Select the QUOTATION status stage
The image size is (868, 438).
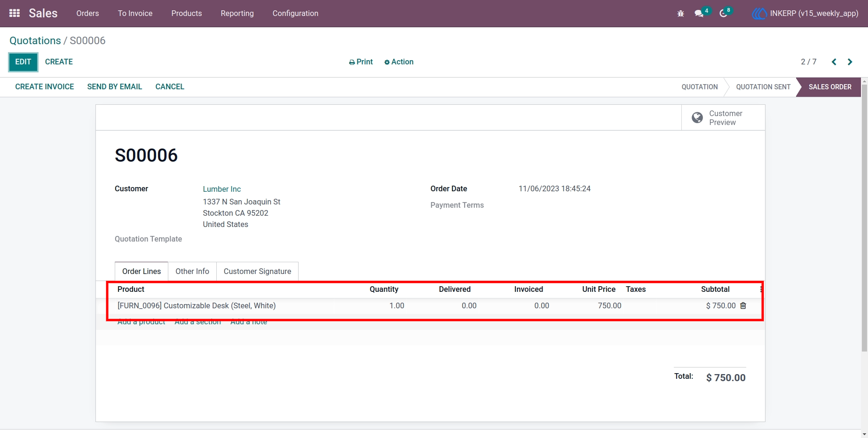(x=700, y=87)
